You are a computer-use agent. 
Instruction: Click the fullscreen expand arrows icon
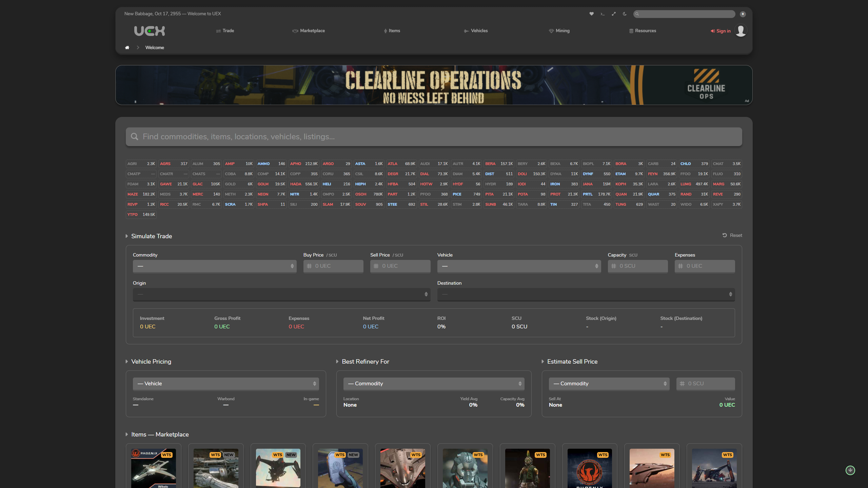coord(614,14)
